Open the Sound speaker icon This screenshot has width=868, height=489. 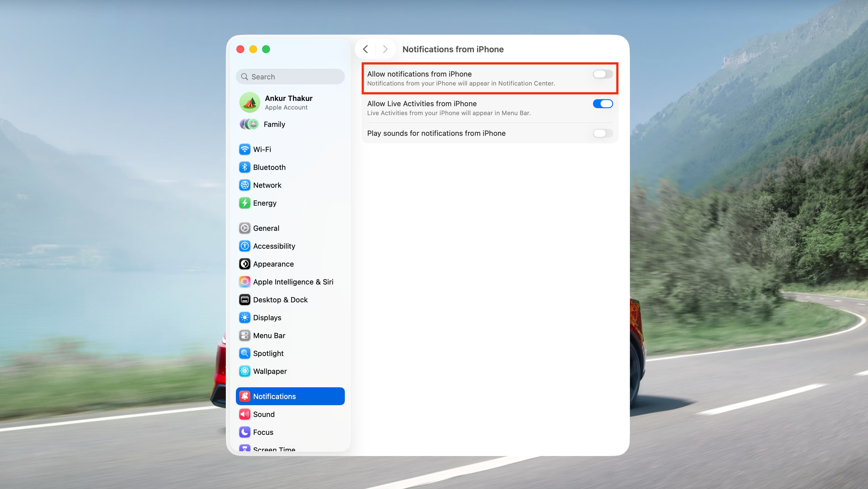(x=245, y=414)
